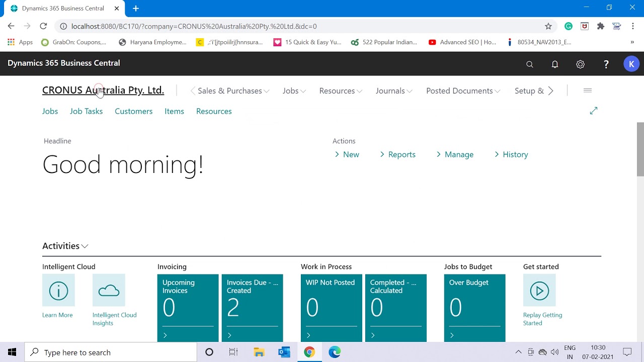644x362 pixels.
Task: Open the volume speaker tray icon
Action: (554, 352)
